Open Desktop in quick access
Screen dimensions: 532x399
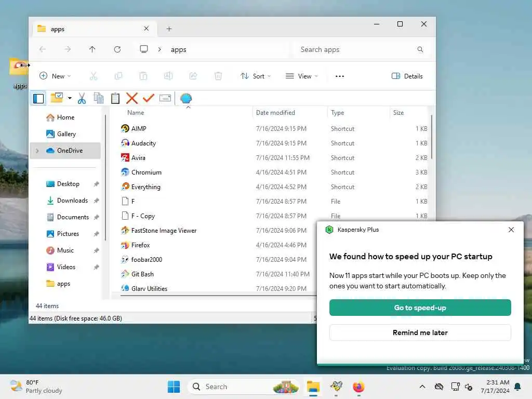point(68,184)
